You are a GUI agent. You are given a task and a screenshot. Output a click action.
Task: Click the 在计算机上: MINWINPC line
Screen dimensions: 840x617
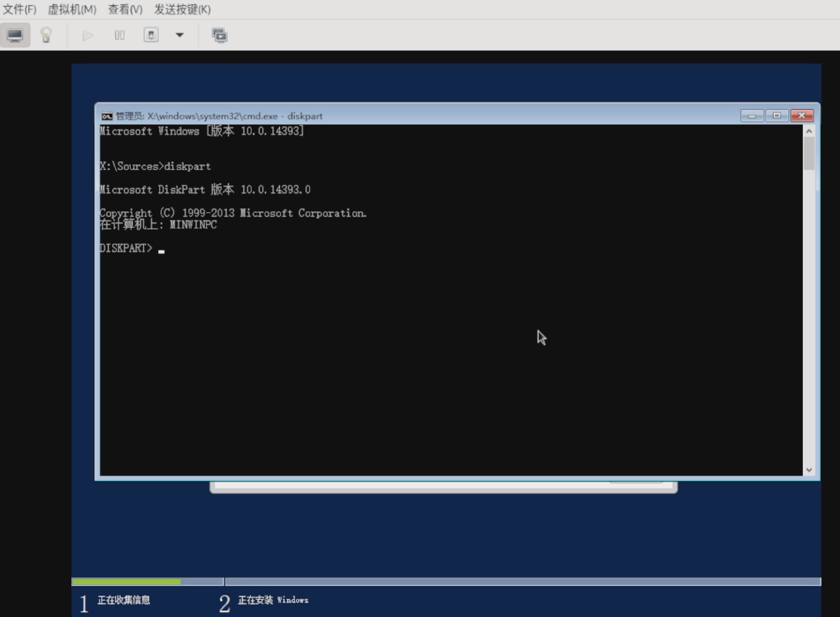158,225
